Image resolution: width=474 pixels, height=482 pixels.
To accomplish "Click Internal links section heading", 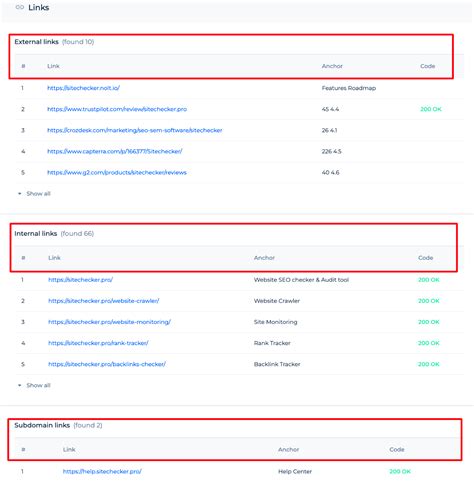I will [x=36, y=233].
